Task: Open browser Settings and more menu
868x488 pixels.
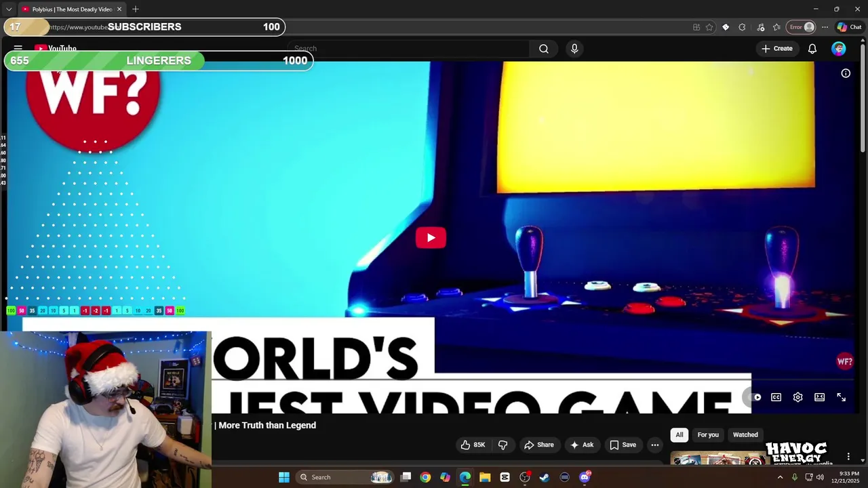Action: (x=825, y=27)
